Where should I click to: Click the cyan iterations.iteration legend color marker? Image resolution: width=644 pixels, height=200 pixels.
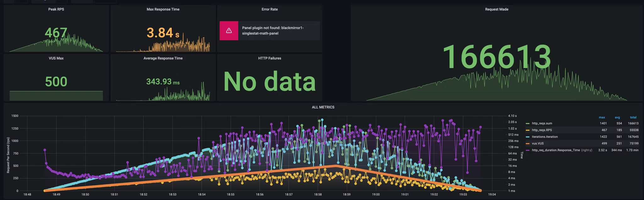coord(528,137)
